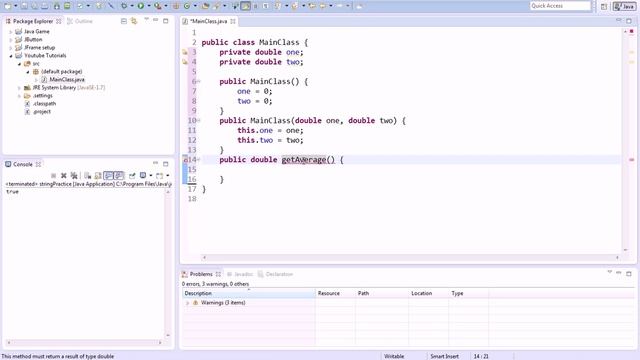
Task: Toggle Block Selection mode in toolbar
Action: [x=256, y=6]
